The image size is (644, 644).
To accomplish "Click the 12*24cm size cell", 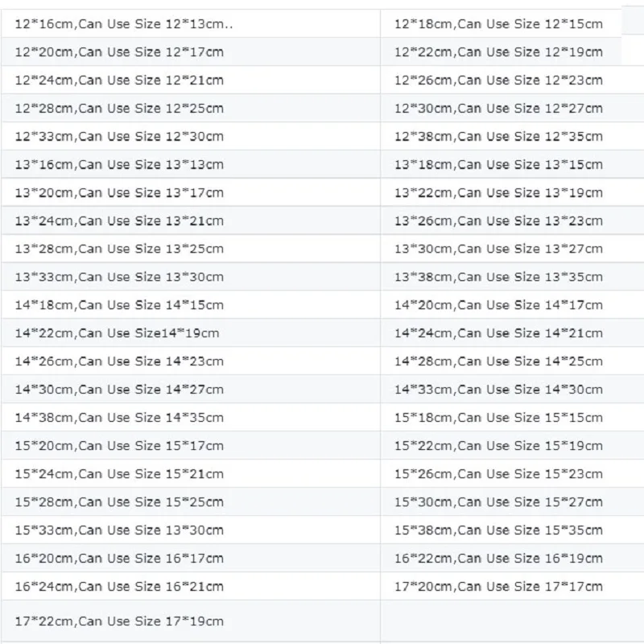I will 119,80.
